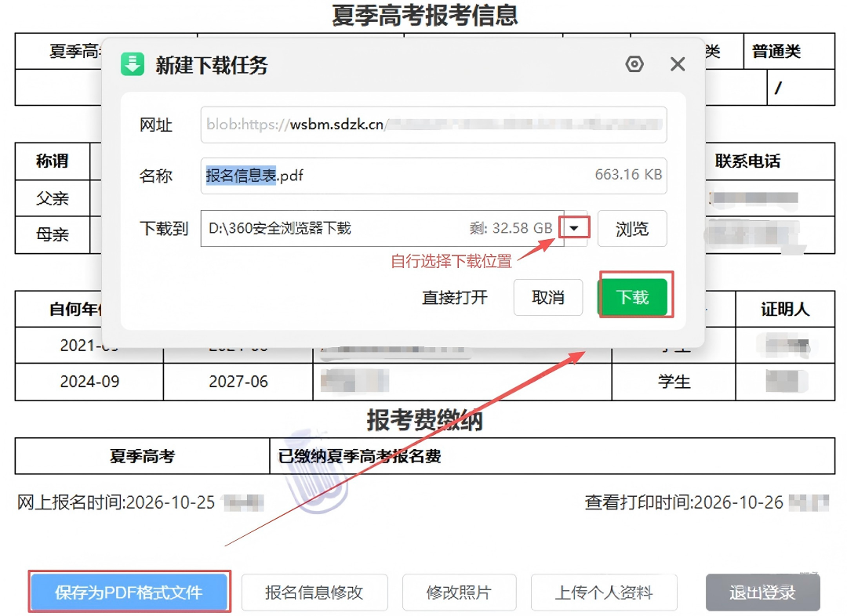Select 上传个人资料 button

[604, 592]
